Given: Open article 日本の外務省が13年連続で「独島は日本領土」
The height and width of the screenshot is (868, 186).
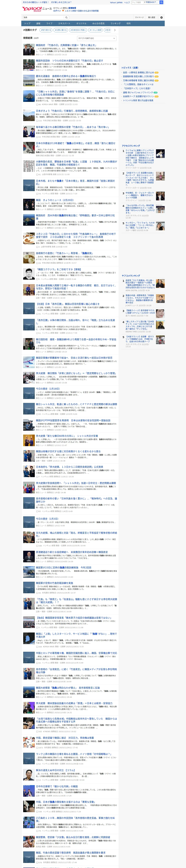Looking at the screenshot, I should click(76, 145).
